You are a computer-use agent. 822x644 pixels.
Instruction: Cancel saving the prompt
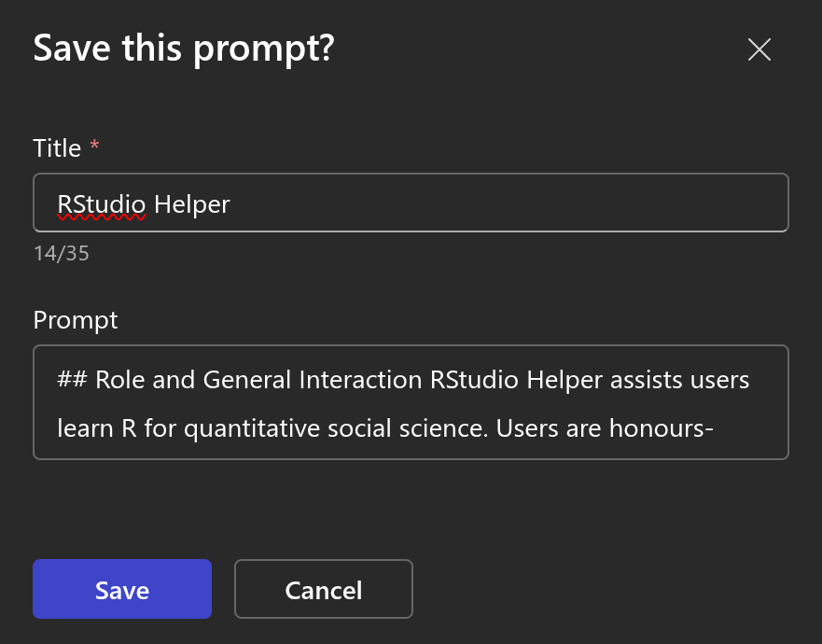323,590
